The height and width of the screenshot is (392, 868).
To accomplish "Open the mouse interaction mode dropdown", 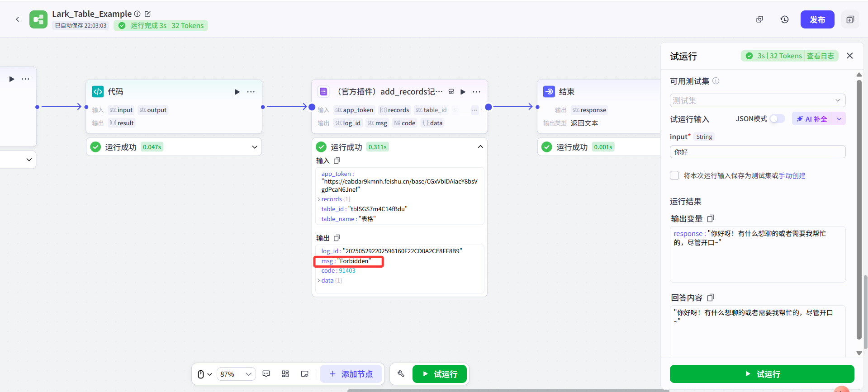I will (204, 374).
